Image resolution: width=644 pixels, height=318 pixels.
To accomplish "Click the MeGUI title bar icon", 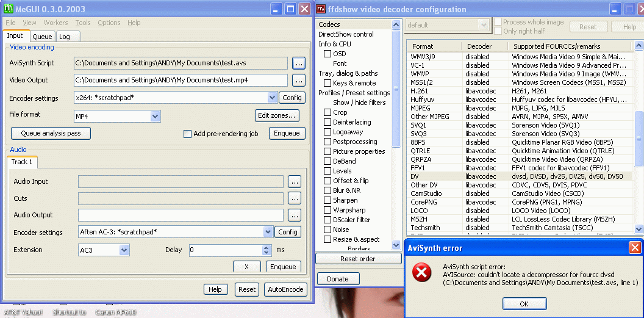I will coord(7,9).
